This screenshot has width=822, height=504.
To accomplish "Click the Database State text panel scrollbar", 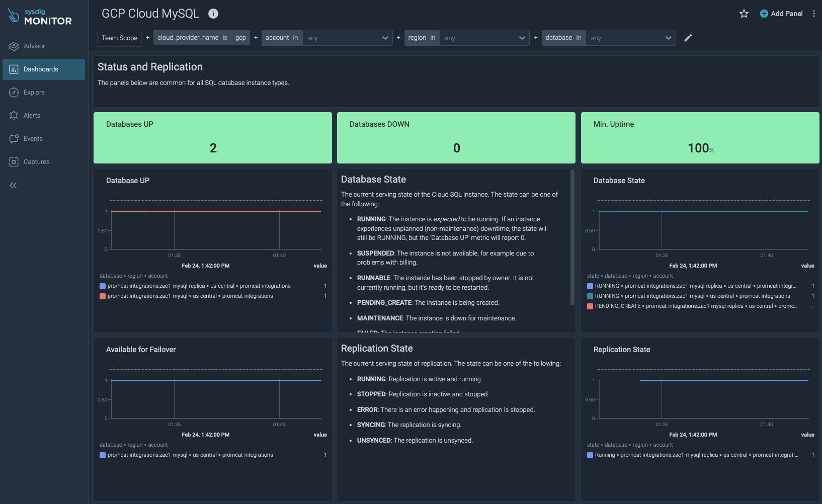I will [x=572, y=237].
